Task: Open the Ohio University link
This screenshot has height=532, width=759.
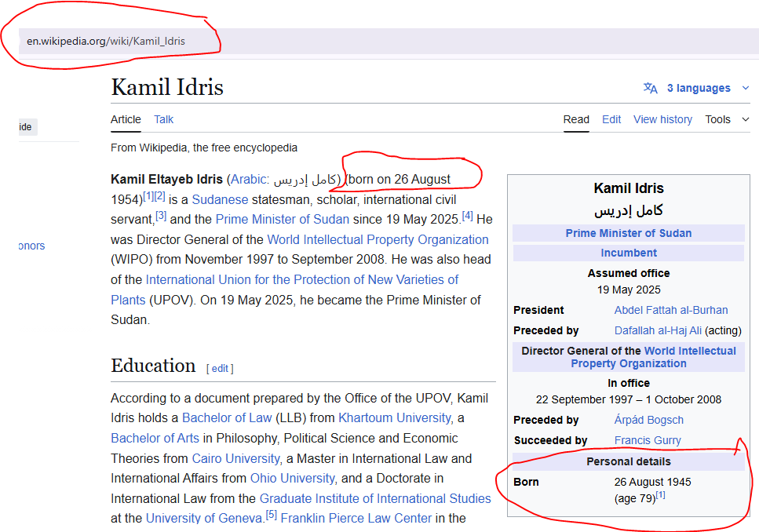Action: point(292,479)
